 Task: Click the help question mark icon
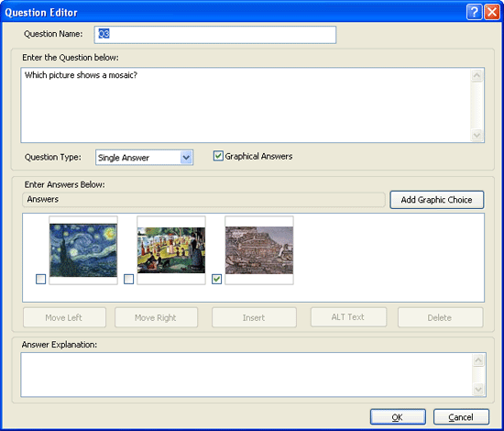[474, 12]
